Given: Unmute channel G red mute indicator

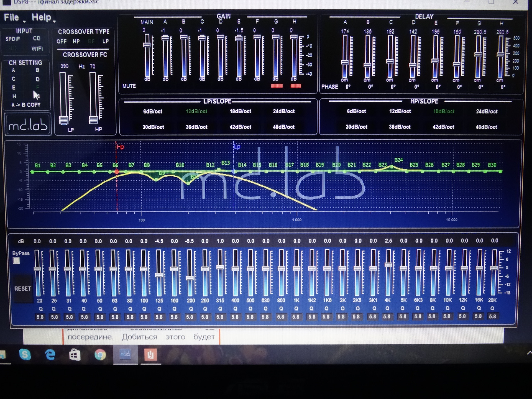Looking at the screenshot, I should click(277, 86).
